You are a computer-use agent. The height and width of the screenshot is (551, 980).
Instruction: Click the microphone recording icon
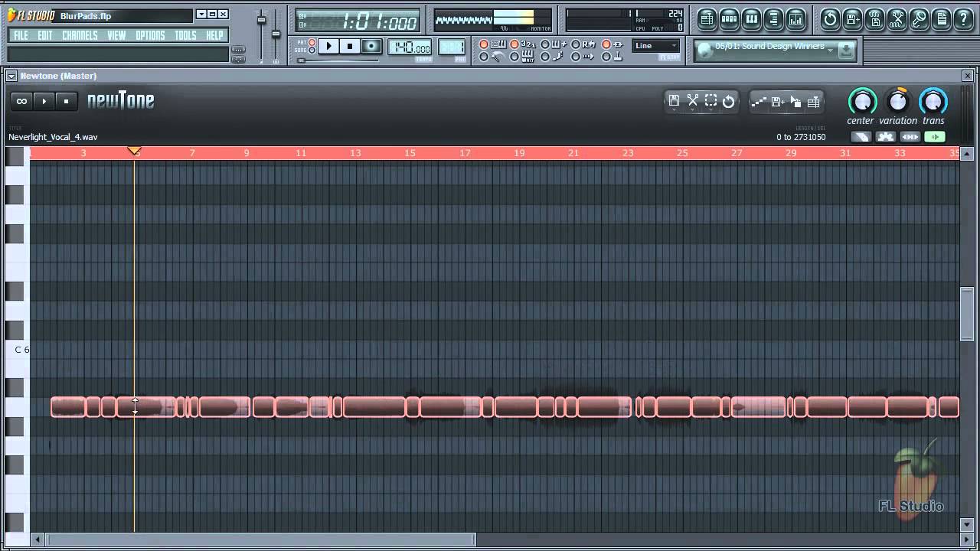click(x=919, y=19)
